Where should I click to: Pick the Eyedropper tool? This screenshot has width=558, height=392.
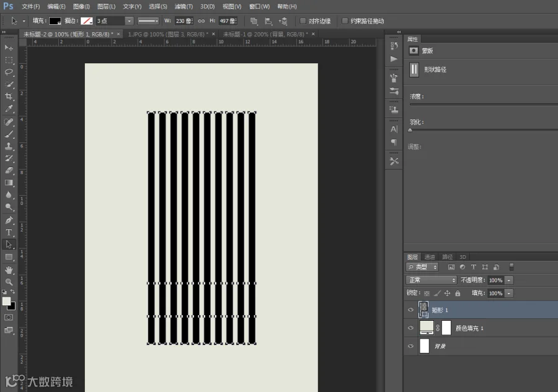point(9,109)
